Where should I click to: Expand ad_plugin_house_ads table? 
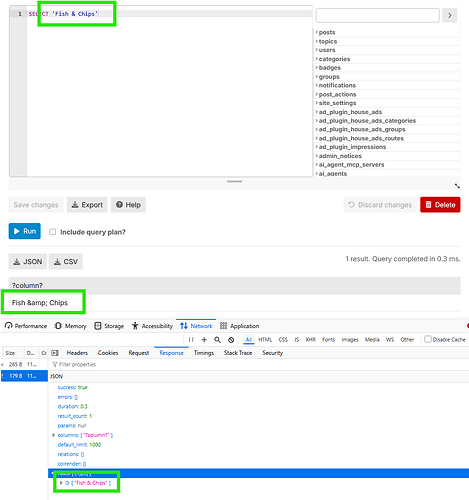(350, 112)
